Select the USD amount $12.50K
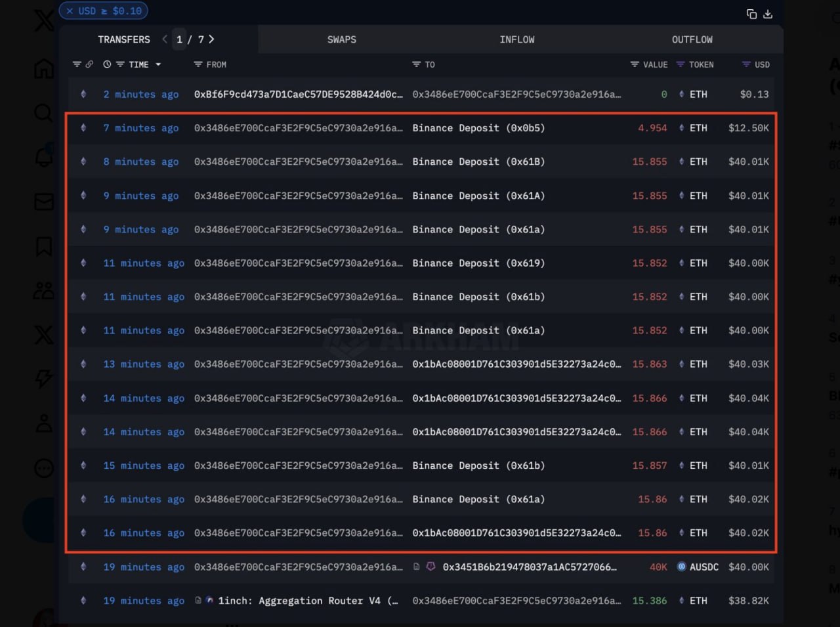The height and width of the screenshot is (627, 840). click(x=749, y=128)
